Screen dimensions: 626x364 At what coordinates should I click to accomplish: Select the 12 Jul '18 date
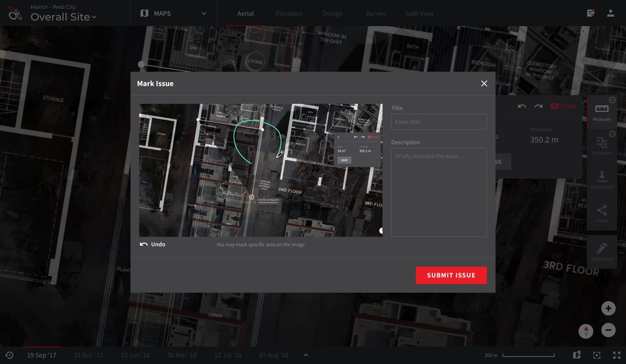pyautogui.click(x=228, y=355)
